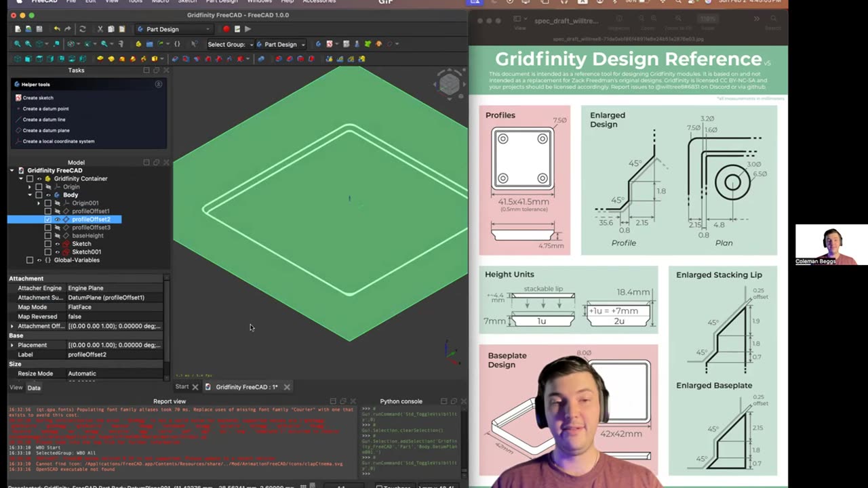
Task: Expand the Placement property row
Action: (x=12, y=345)
